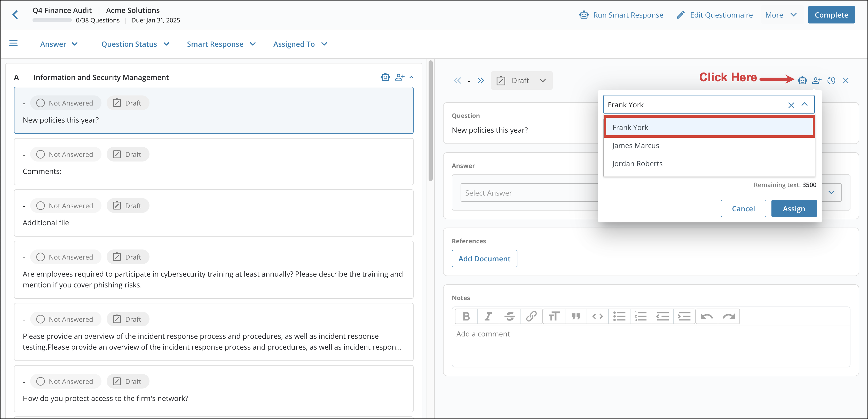Create a numbered list in Notes

(641, 316)
